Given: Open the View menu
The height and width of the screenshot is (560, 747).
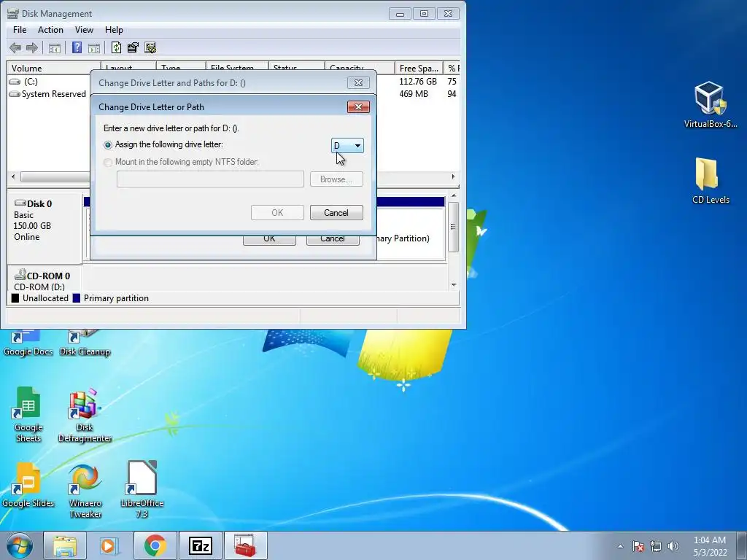Looking at the screenshot, I should coord(84,29).
